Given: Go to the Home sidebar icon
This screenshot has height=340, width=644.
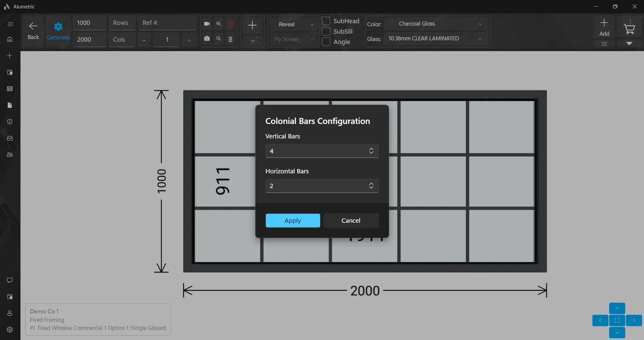Looking at the screenshot, I should point(10,39).
